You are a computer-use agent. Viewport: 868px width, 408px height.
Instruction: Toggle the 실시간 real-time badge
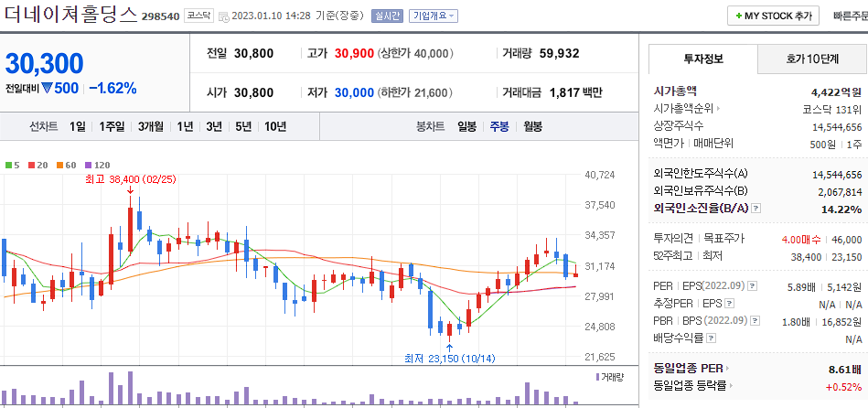tap(388, 16)
